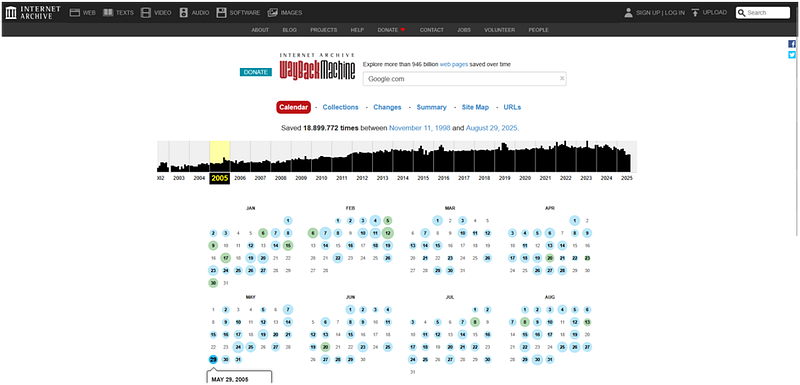This screenshot has height=385, width=800.
Task: Open the August 30 snapshot
Action: click(537, 359)
